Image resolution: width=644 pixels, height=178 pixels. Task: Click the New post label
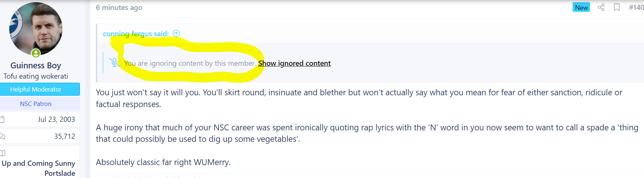click(x=581, y=7)
